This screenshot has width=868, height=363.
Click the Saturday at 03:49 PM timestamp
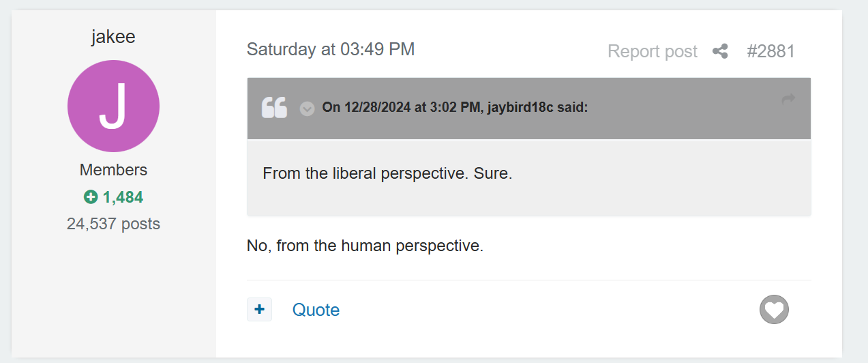click(x=331, y=49)
